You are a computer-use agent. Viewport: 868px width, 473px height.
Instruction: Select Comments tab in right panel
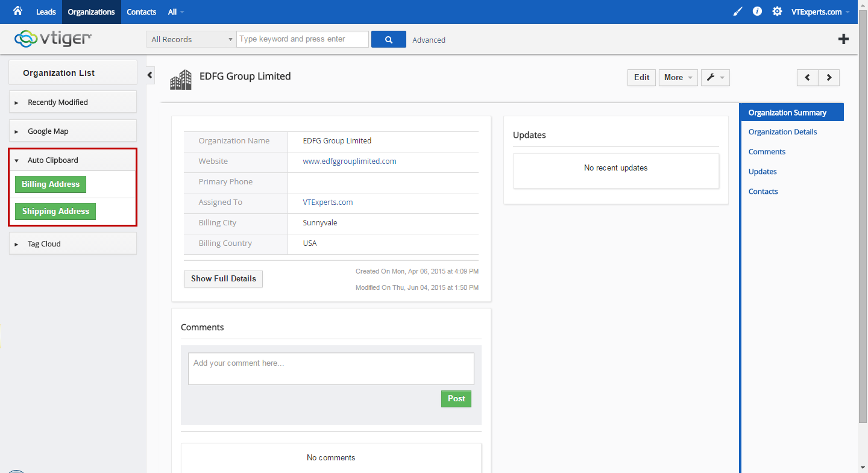767,152
